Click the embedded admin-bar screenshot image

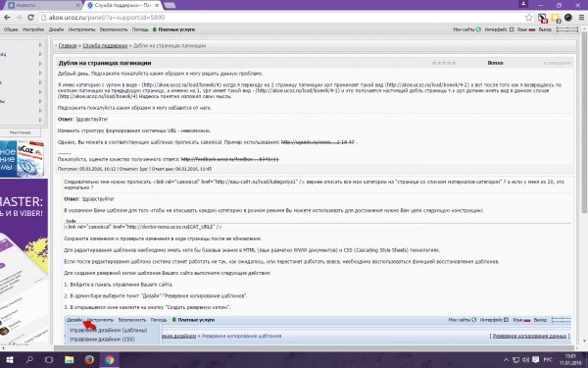click(318, 330)
